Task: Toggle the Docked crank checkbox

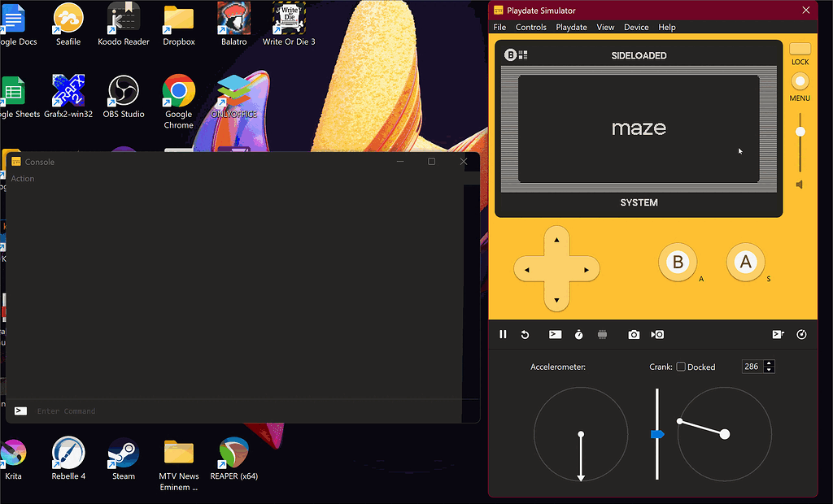Action: (681, 367)
